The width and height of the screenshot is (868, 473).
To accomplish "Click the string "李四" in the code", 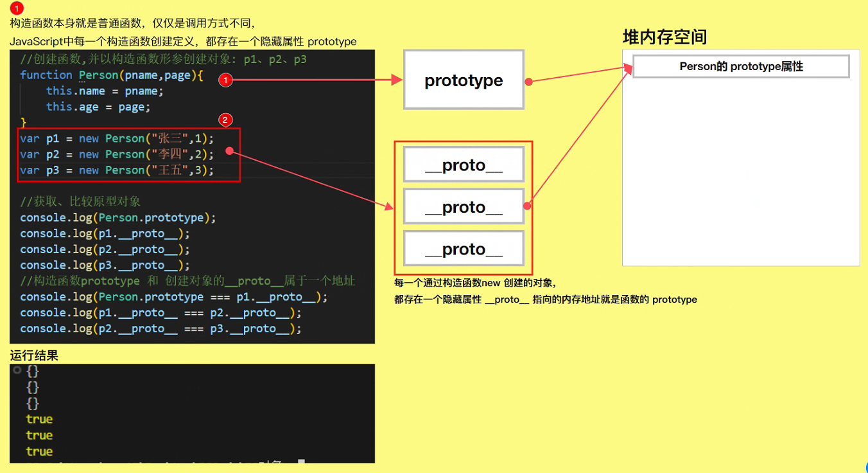I will 170,154.
